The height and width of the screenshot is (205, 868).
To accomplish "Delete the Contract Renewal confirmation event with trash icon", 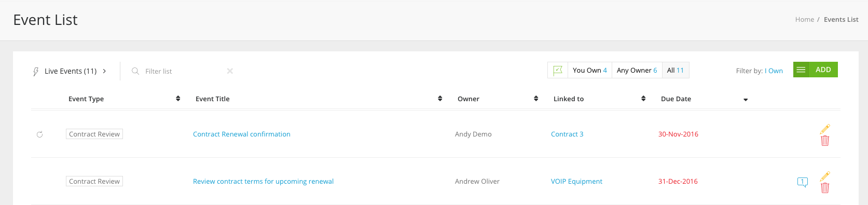I will coord(825,141).
